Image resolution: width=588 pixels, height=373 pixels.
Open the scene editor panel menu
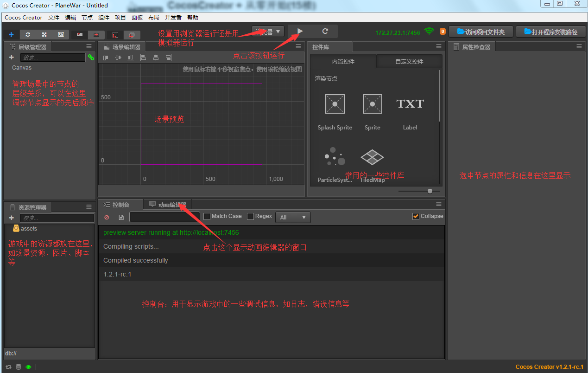[298, 46]
